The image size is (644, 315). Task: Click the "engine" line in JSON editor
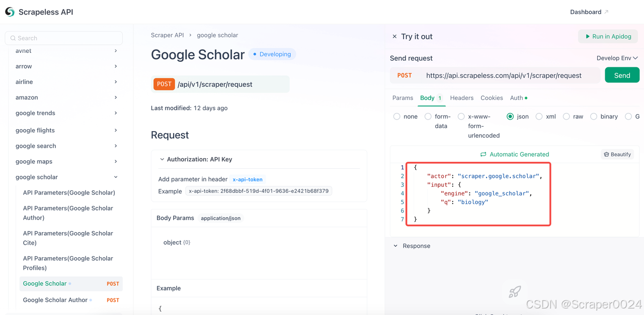487,193
